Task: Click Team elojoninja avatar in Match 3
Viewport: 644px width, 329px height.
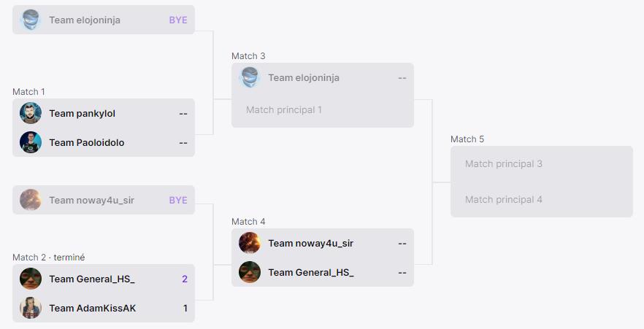Action: pyautogui.click(x=250, y=77)
